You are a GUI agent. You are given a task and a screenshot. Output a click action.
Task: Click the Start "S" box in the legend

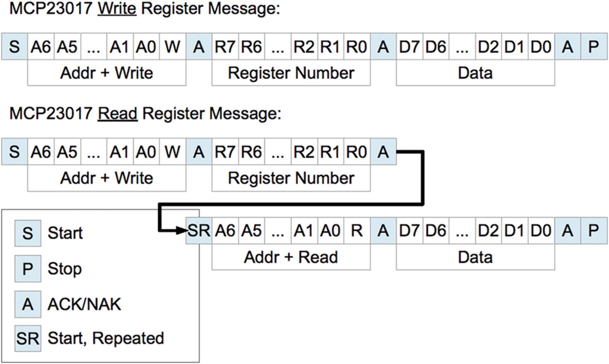click(28, 233)
